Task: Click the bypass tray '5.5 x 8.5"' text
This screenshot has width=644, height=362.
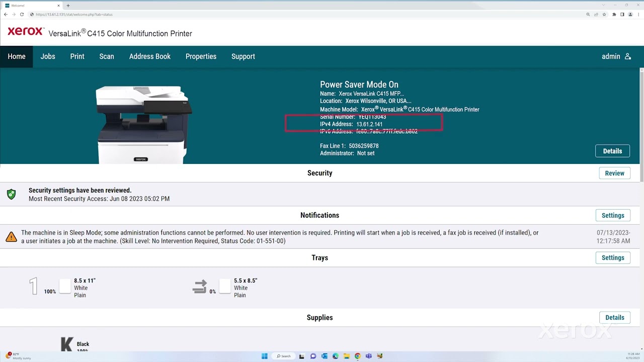Action: [x=246, y=281]
